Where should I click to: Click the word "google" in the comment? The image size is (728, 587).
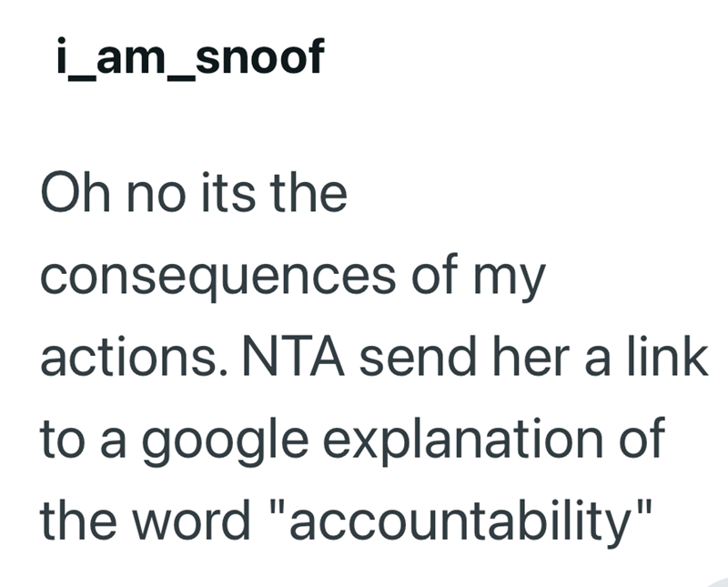[225, 440]
